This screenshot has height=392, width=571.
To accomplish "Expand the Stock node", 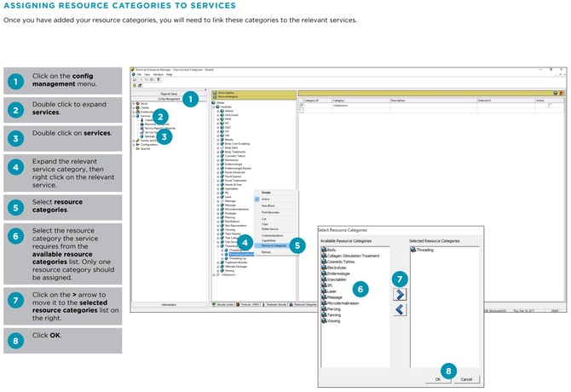I will (134, 104).
